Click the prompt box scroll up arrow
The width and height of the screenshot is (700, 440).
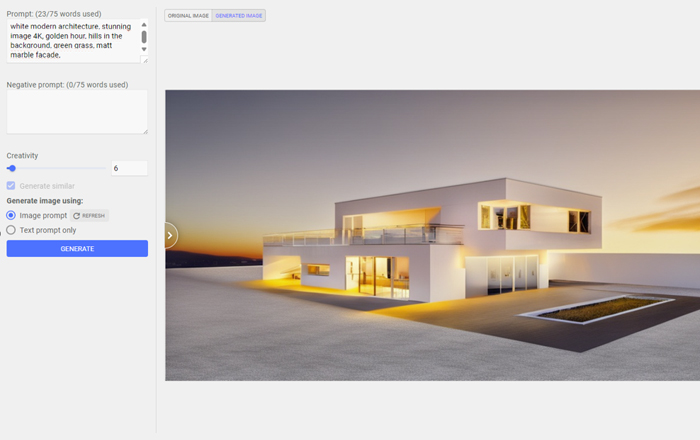click(x=144, y=24)
